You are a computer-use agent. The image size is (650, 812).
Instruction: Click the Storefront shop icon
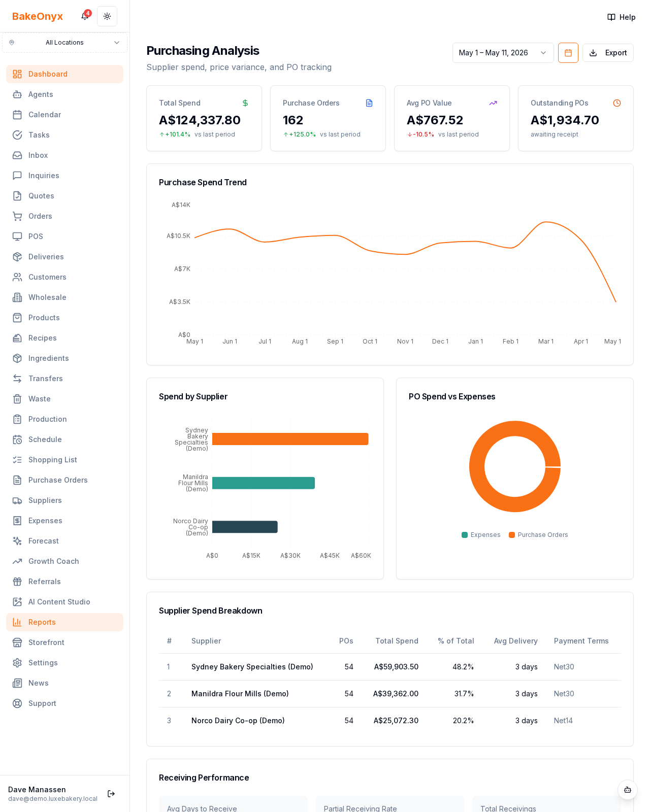pos(17,642)
